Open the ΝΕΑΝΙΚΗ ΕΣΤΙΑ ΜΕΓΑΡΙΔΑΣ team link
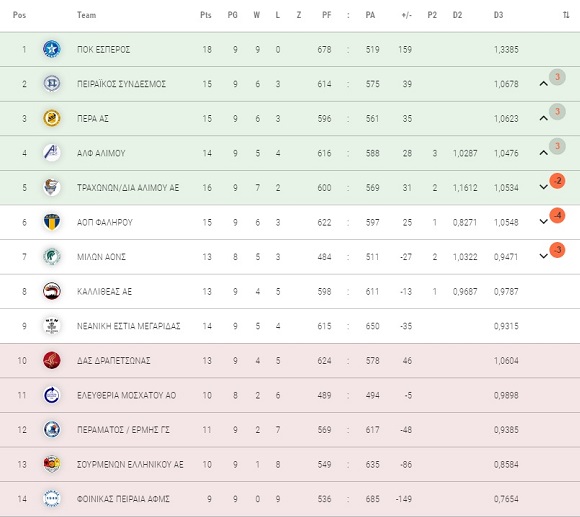 [x=128, y=326]
